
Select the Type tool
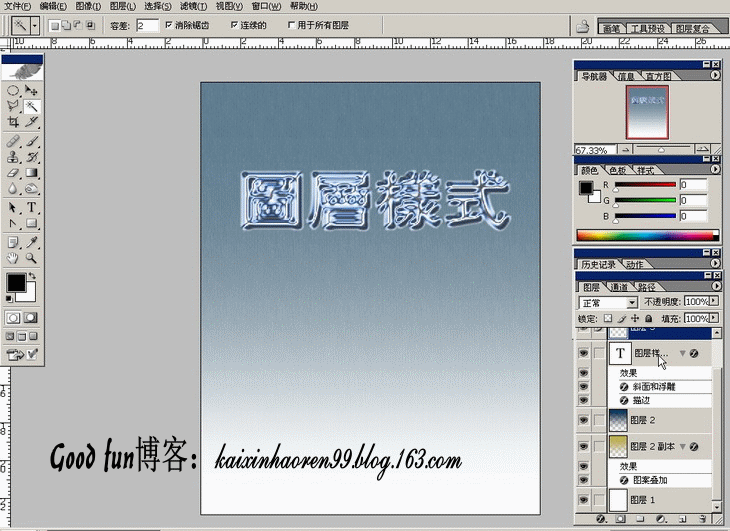pyautogui.click(x=31, y=207)
